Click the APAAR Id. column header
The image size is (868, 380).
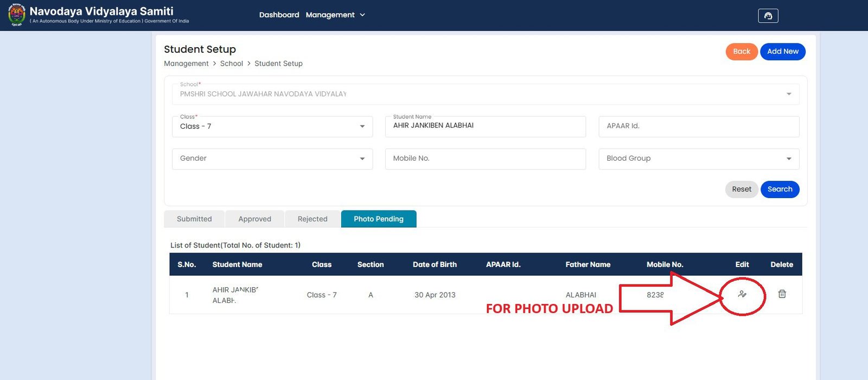503,265
